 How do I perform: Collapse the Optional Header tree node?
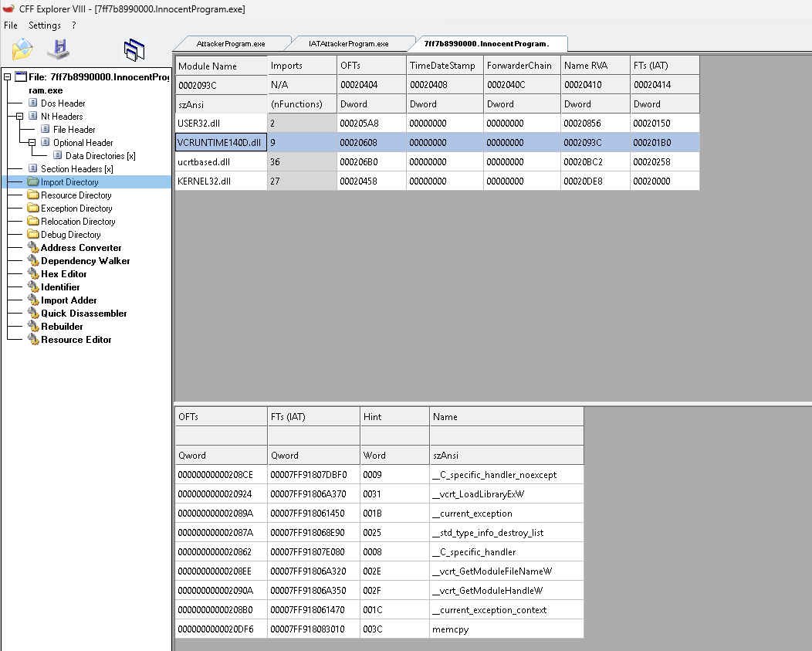point(32,142)
